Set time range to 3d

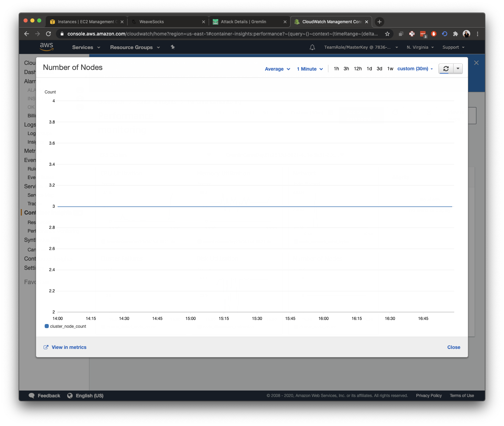[x=379, y=69]
